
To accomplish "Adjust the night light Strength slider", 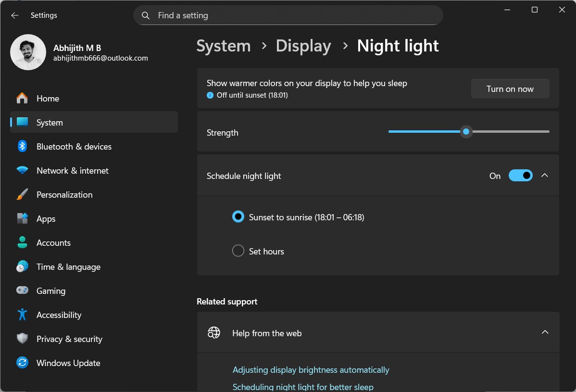I will (x=465, y=131).
